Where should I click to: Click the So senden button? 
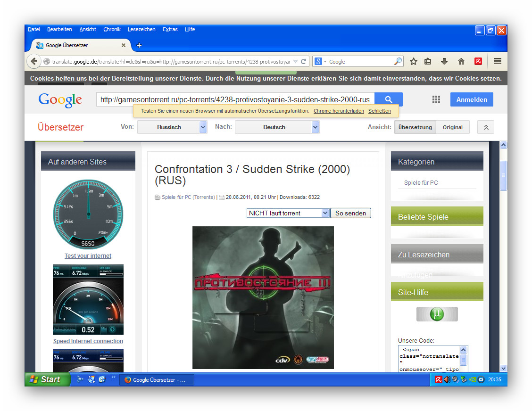point(350,213)
